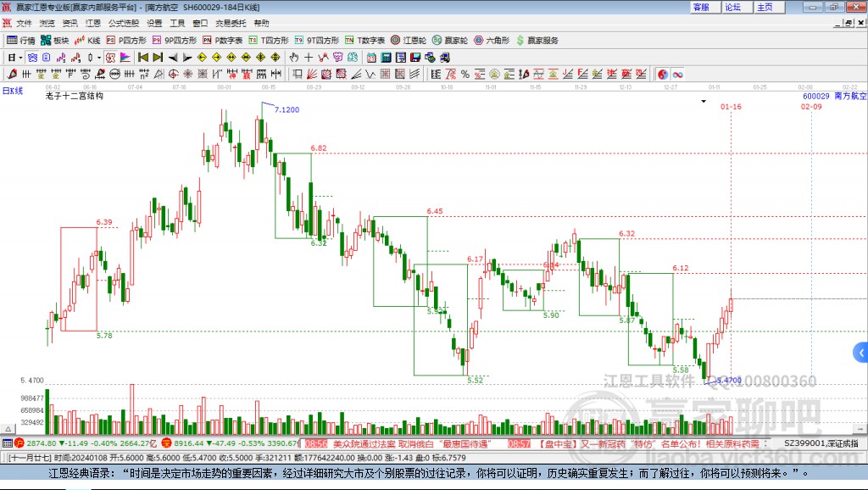
Task: Open small black triangle dropdown above chart
Action: (x=704, y=102)
